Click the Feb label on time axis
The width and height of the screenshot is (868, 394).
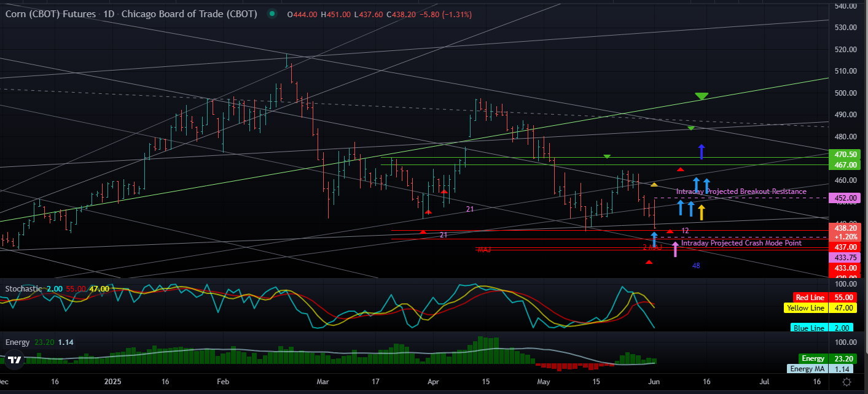point(223,382)
